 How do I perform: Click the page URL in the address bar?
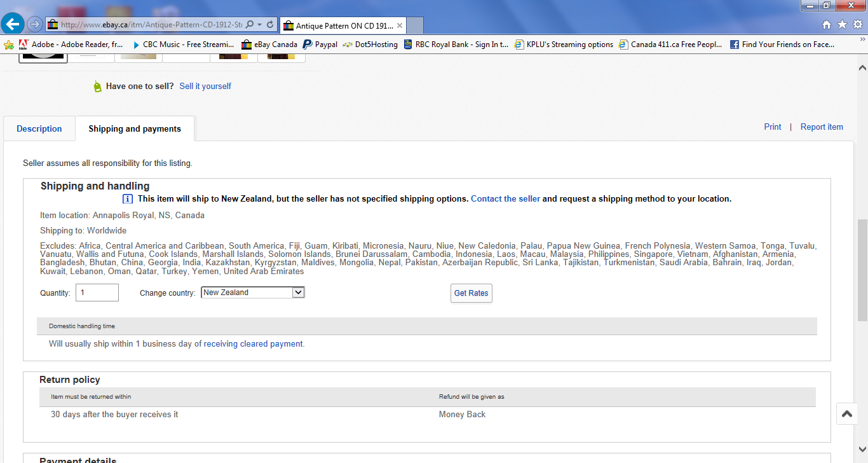[x=151, y=25]
